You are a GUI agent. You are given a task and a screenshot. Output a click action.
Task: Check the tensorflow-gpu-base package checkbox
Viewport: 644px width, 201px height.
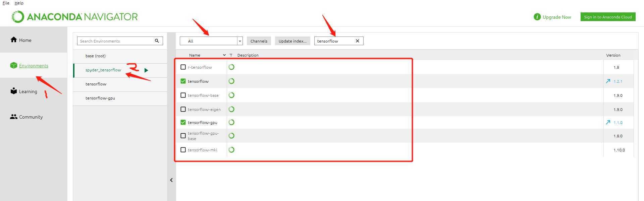[x=183, y=136]
